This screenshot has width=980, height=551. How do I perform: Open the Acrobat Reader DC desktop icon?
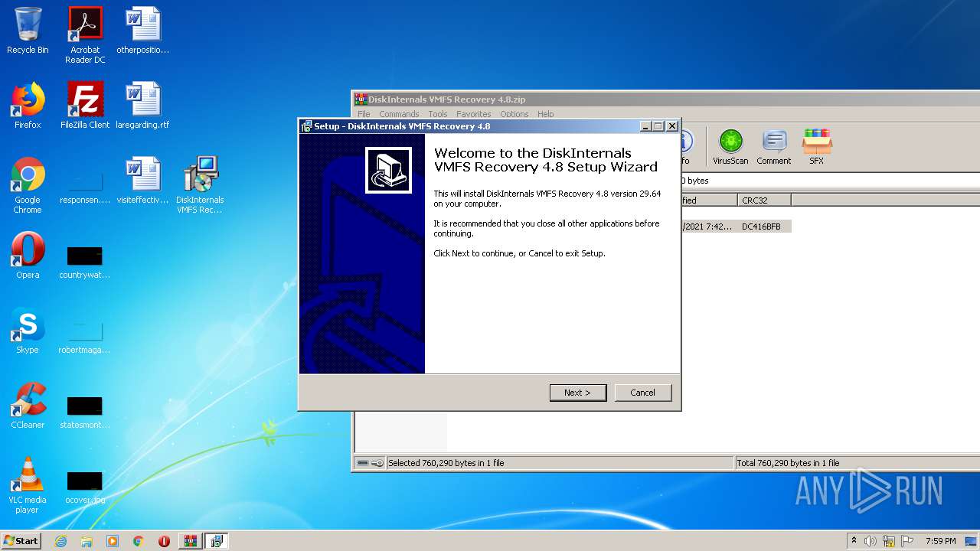point(85,35)
